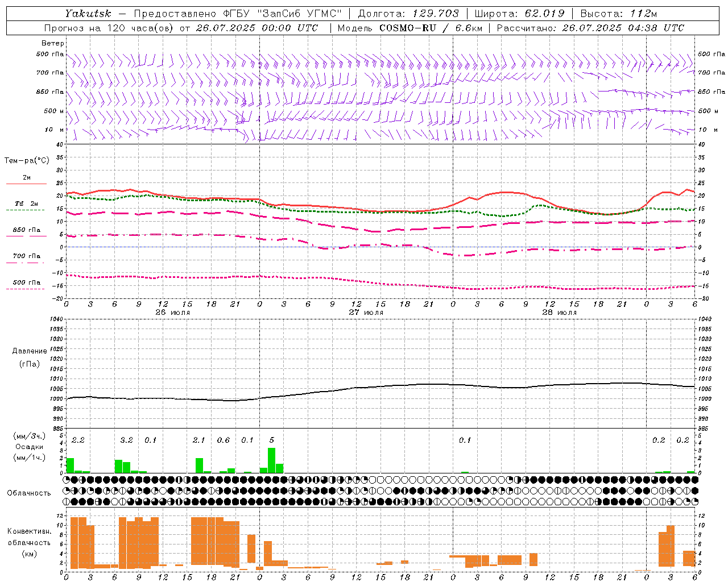
Task: Click the 3.2 three-hour precipitation value
Action: pyautogui.click(x=126, y=440)
